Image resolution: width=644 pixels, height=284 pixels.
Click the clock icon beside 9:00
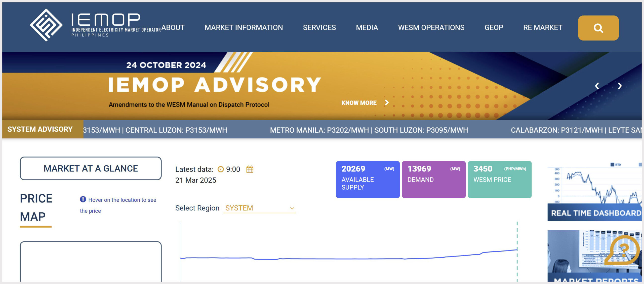[220, 169]
